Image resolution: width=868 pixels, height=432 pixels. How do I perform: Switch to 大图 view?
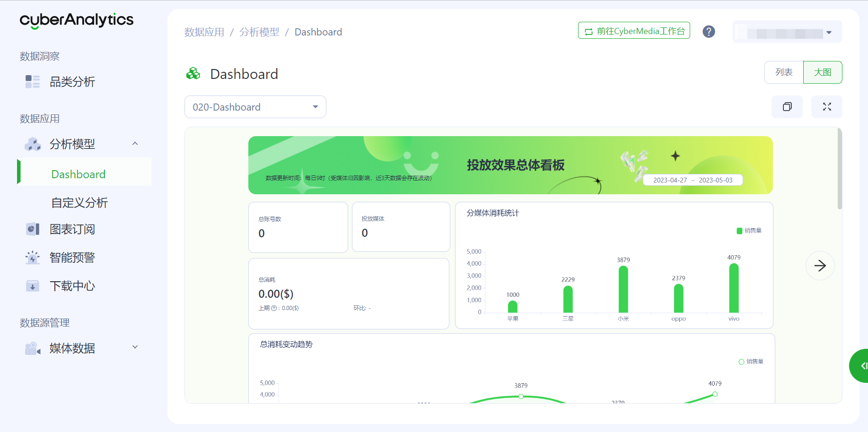click(x=822, y=72)
